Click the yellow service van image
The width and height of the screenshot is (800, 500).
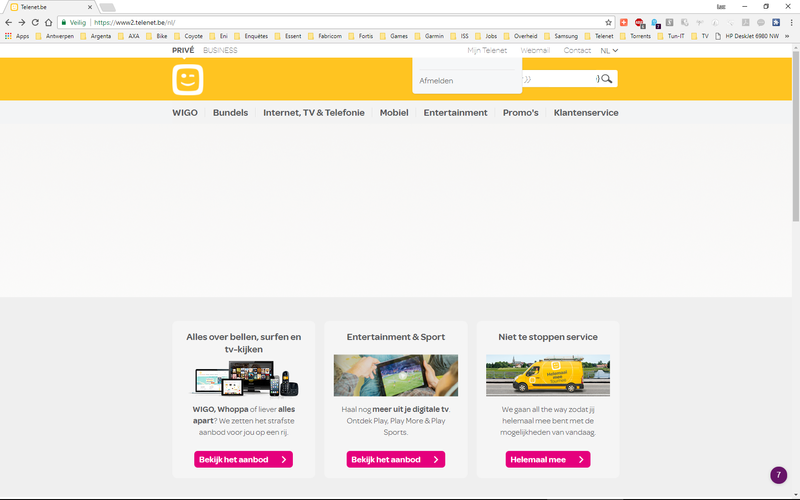[x=547, y=375]
